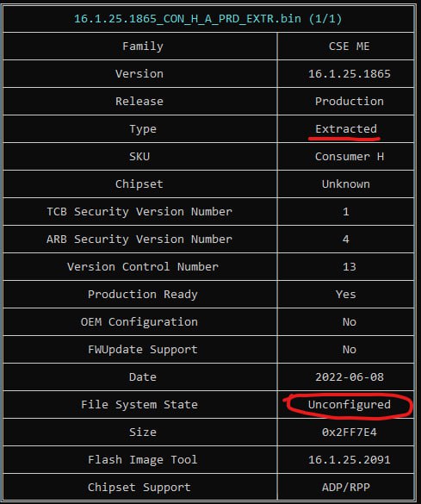This screenshot has height=504, width=421.
Task: Select the underlined Extracted type value
Action: (x=346, y=129)
